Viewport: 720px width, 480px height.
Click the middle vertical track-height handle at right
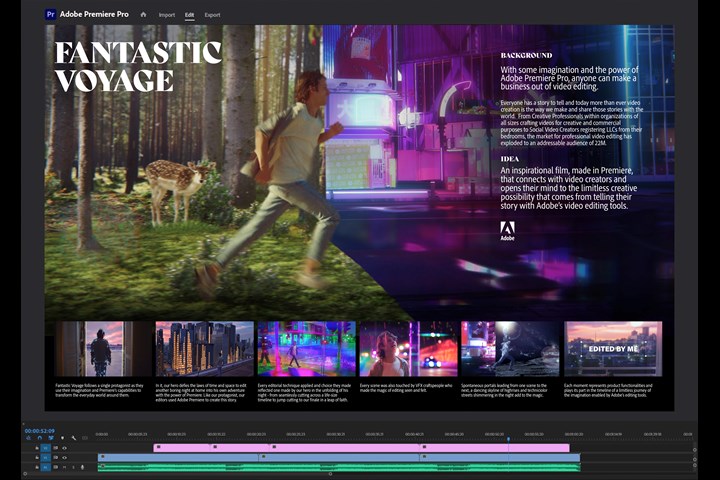coord(695,459)
